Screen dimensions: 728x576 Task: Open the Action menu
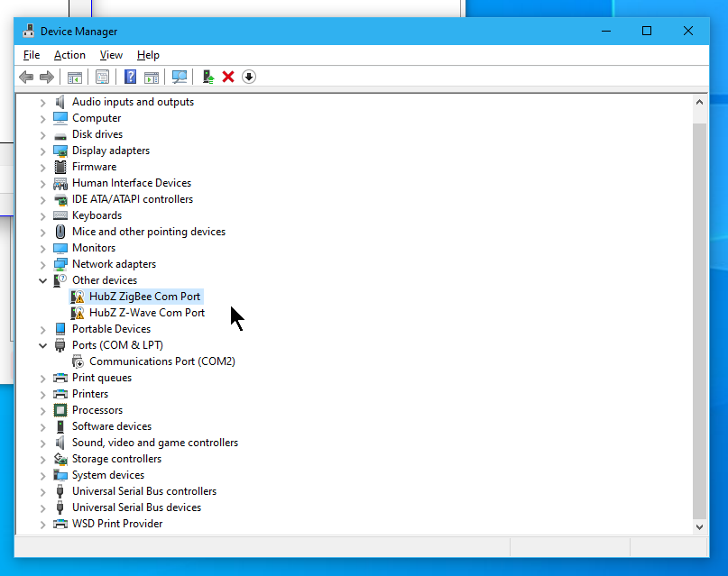tap(69, 55)
